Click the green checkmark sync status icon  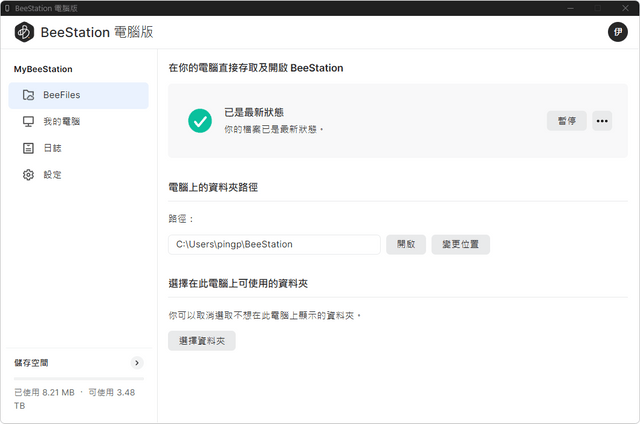click(200, 121)
